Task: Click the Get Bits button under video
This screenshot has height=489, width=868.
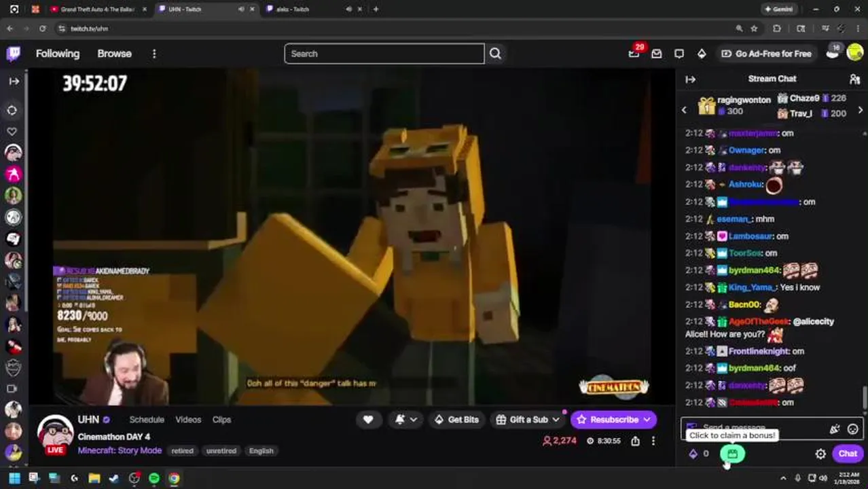Action: coord(456,420)
